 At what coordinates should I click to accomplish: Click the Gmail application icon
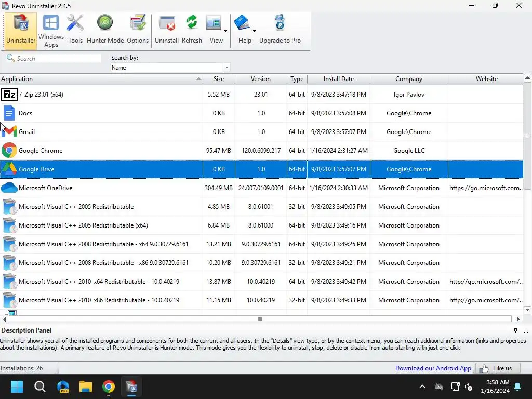9,131
